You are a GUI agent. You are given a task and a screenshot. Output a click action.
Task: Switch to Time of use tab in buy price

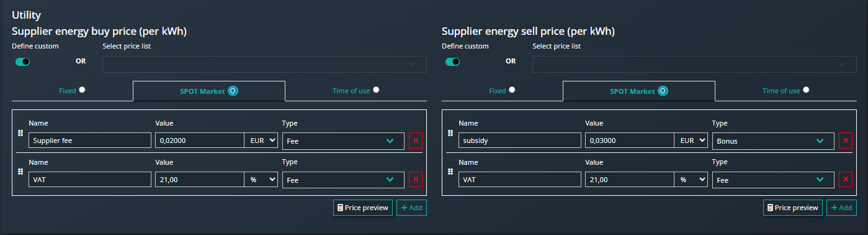(x=356, y=91)
